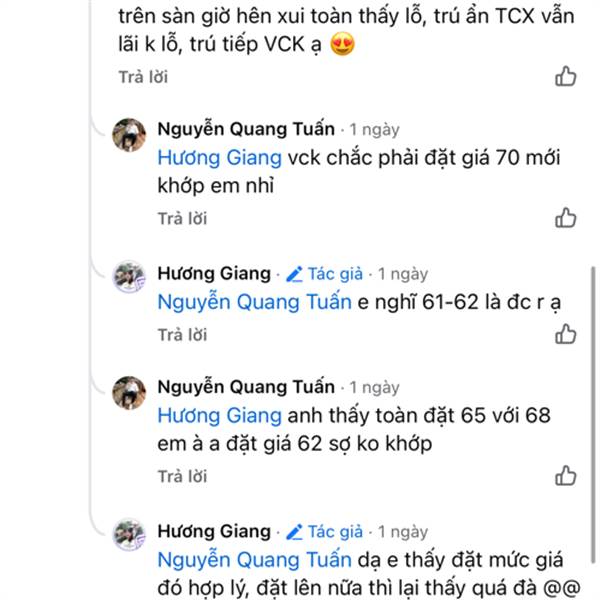This screenshot has height=600, width=600.
Task: Click "Hương Giang" mention in "vck chắc" comment
Action: (220, 157)
